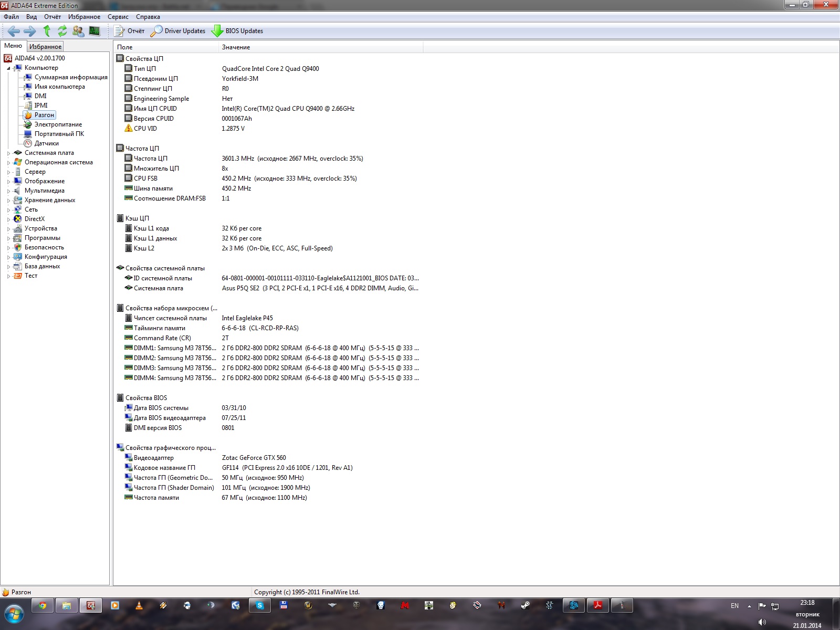Collapse the Компьютер tree node
This screenshot has height=630, width=840.
(x=8, y=68)
